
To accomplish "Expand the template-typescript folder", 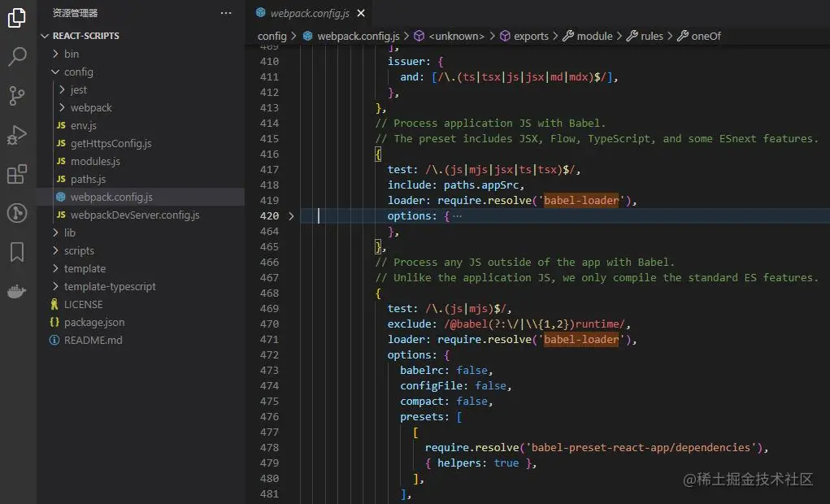I will (x=55, y=286).
